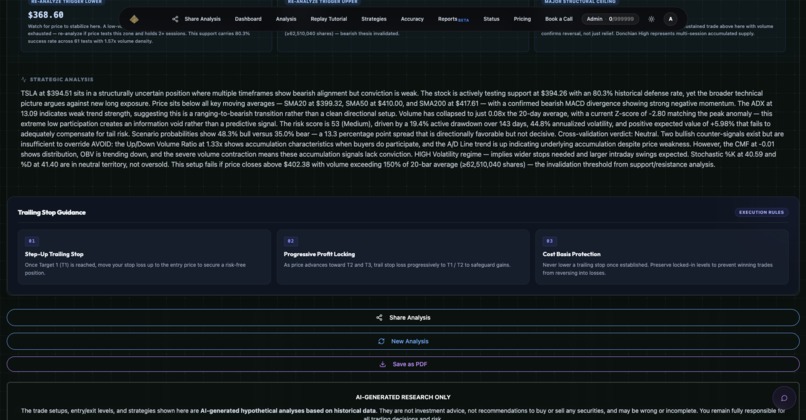This screenshot has height=420, width=806.
Task: Select the Progressive Profit Locking card
Action: (403, 257)
